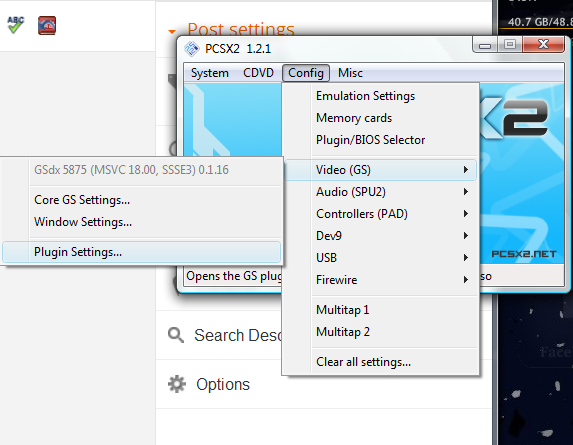Open the Post settings heading
The image size is (573, 445).
[x=241, y=29]
